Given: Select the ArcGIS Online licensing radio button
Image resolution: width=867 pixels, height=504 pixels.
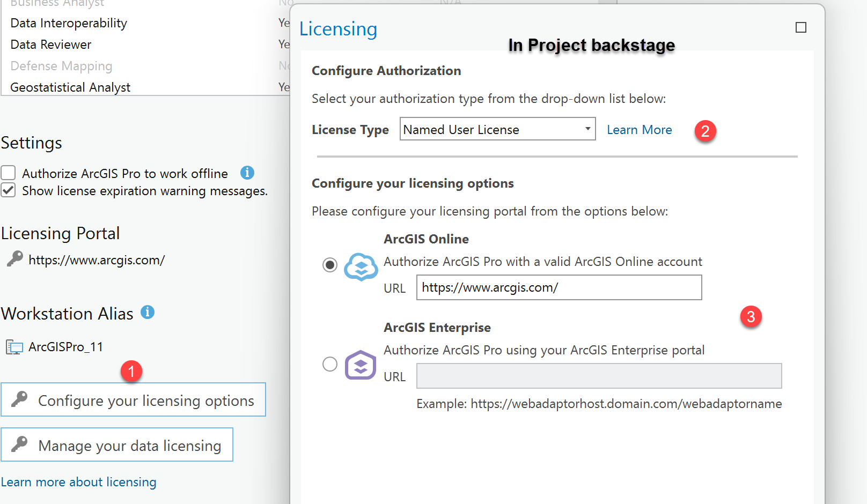Looking at the screenshot, I should coord(330,264).
